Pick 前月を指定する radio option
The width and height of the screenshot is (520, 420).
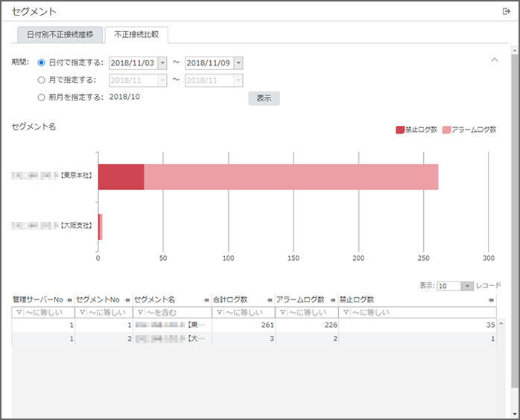point(41,98)
